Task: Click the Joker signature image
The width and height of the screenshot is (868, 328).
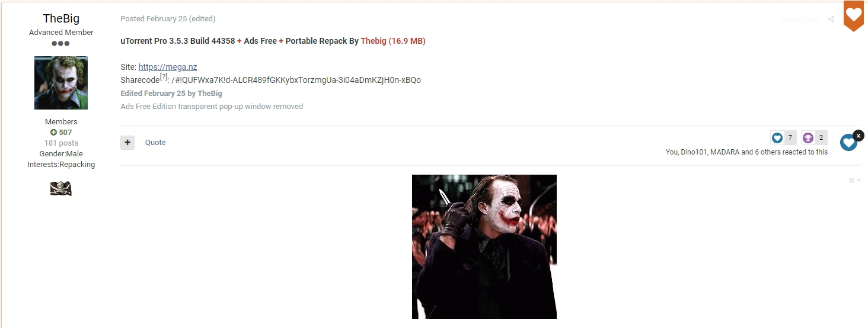Action: click(484, 247)
